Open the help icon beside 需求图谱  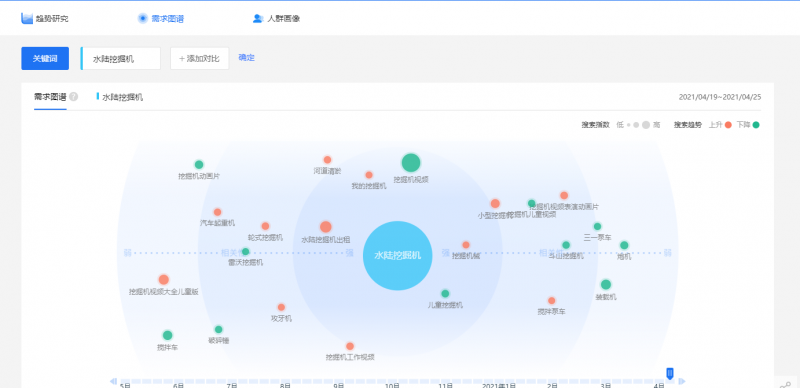coord(74,96)
